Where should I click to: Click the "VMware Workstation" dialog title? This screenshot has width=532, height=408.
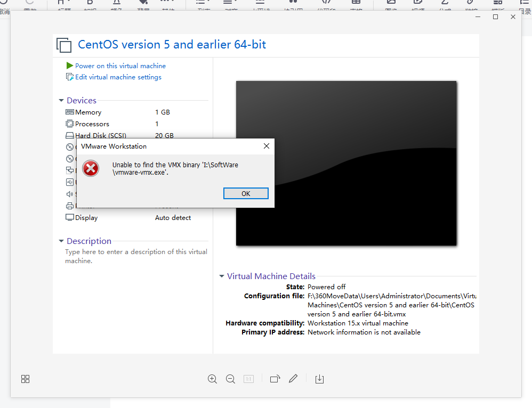click(114, 146)
